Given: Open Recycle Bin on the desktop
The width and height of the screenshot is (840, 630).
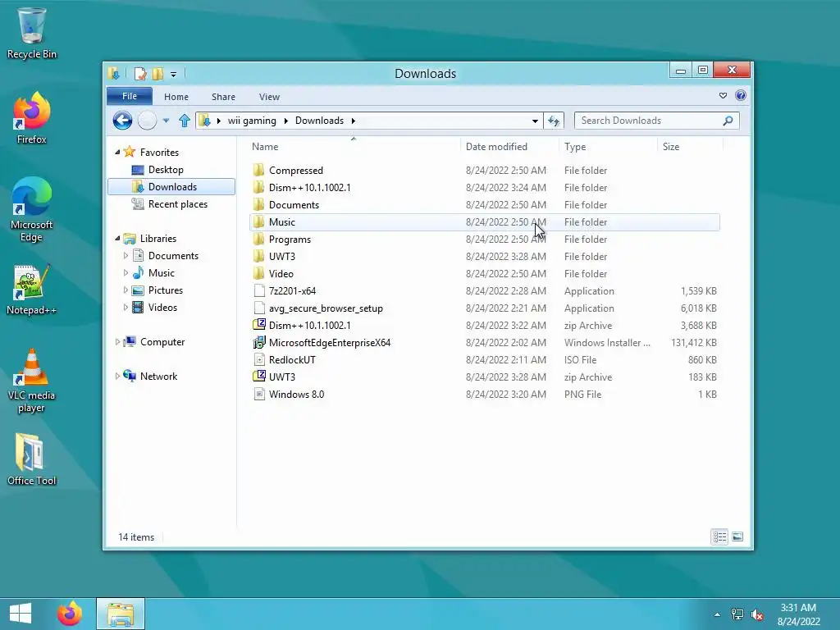Looking at the screenshot, I should pyautogui.click(x=32, y=33).
